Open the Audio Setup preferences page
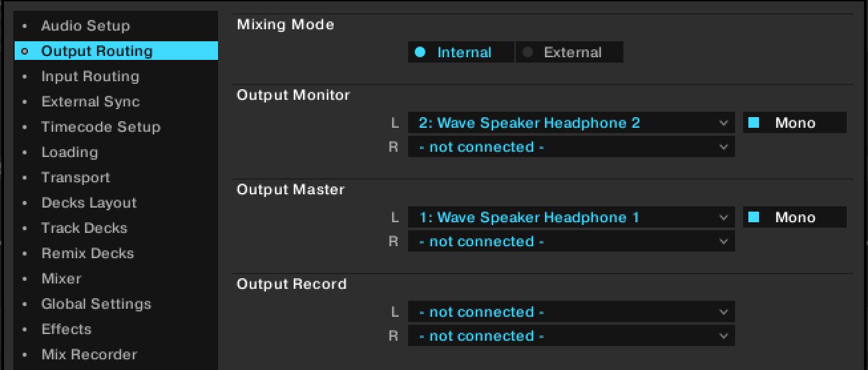This screenshot has height=370, width=868. click(86, 26)
